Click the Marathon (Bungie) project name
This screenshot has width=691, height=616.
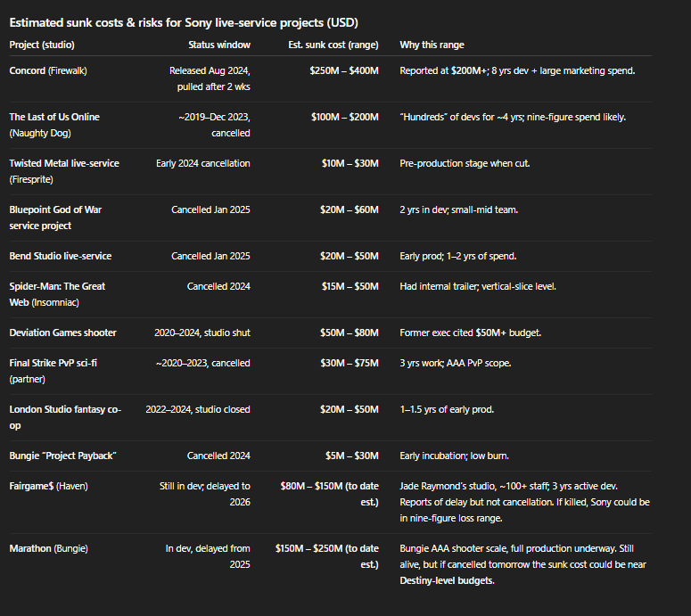pyautogui.click(x=48, y=548)
